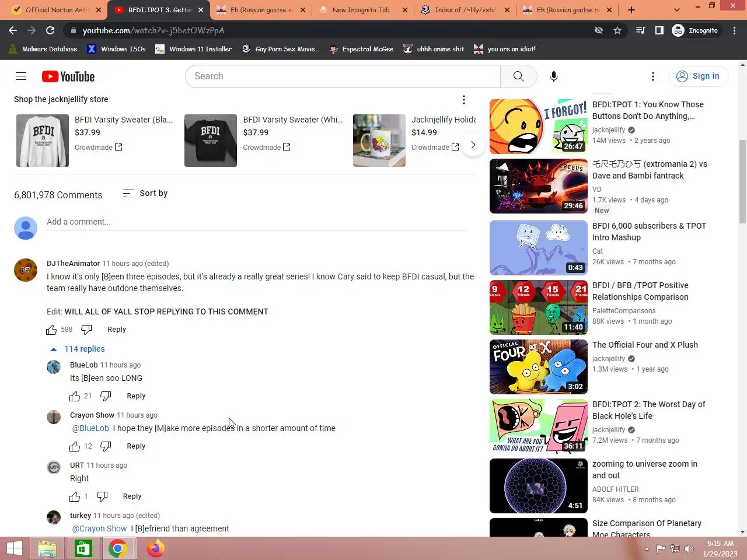This screenshot has height=560, width=747.
Task: Open a new browser tab with plus
Action: coord(631,10)
